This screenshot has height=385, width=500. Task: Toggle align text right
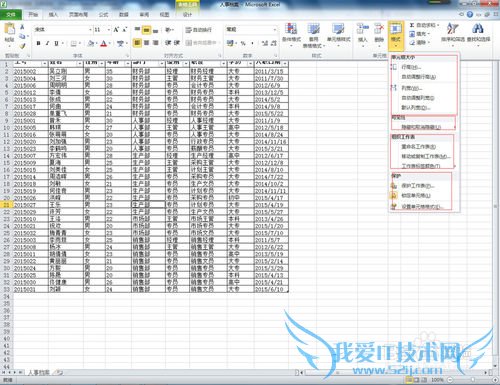tap(155, 43)
